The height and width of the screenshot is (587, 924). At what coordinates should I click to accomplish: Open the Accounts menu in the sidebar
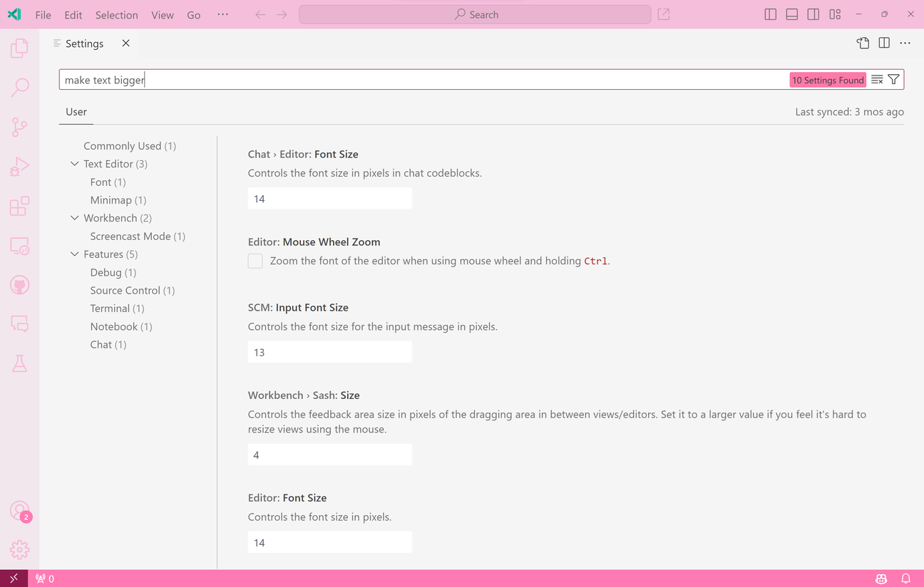coord(19,511)
